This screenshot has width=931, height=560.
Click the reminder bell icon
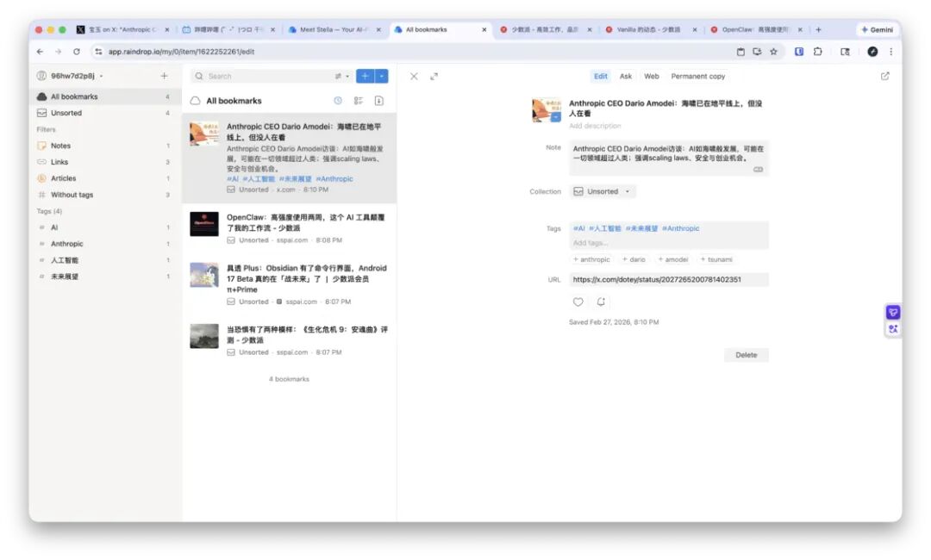coord(601,302)
